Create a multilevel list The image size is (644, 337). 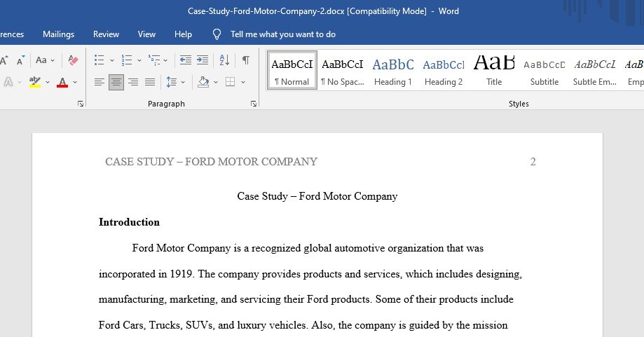(154, 60)
